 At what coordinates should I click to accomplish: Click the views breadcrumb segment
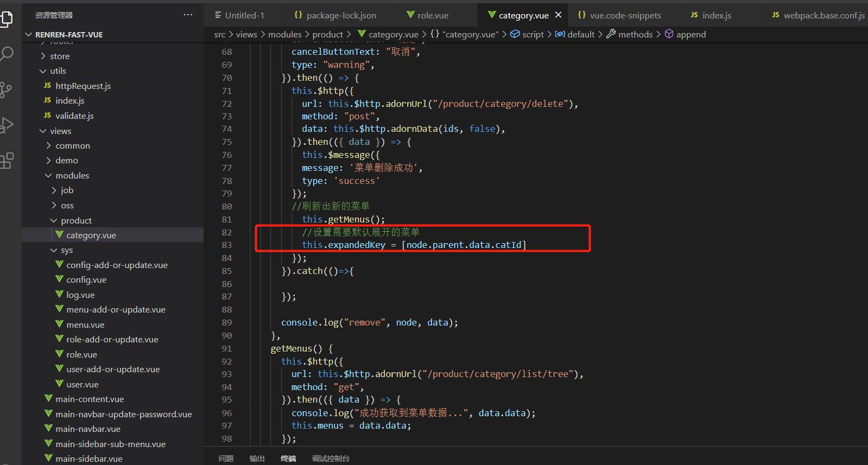(x=246, y=34)
